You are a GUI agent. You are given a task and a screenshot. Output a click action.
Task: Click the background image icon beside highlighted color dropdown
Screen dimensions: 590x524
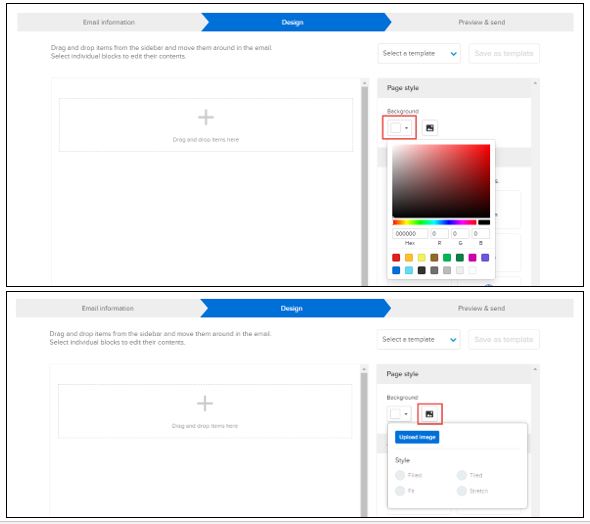[430, 128]
